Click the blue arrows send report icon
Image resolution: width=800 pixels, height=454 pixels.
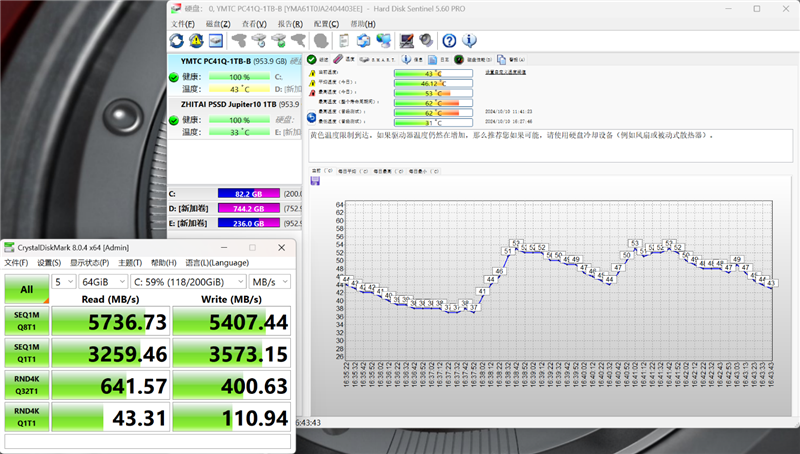(x=363, y=41)
